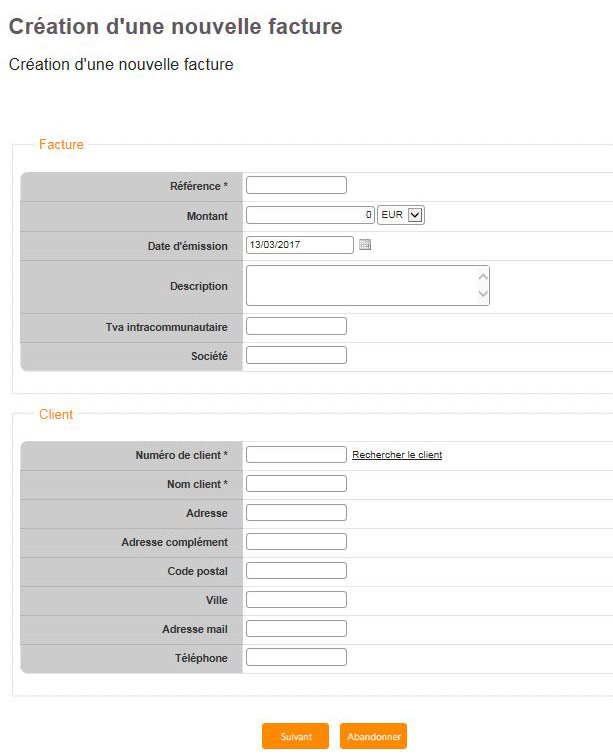Open the EUR currency dropdown
Image resolution: width=613 pixels, height=756 pixels.
(401, 215)
